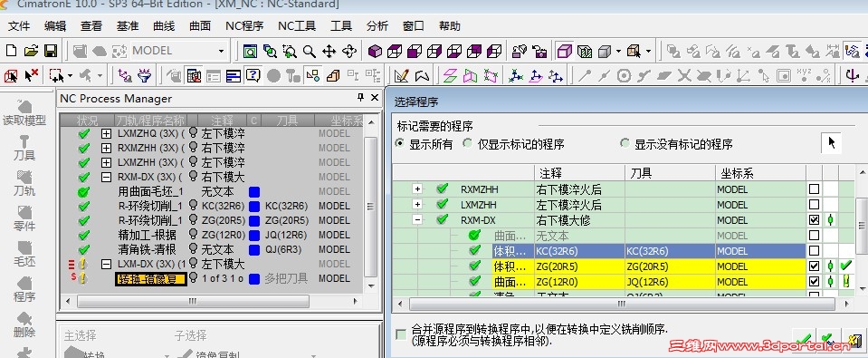Screen dimensions: 868x358
Task: Click the 注释 column header in dialog
Action: tap(579, 173)
